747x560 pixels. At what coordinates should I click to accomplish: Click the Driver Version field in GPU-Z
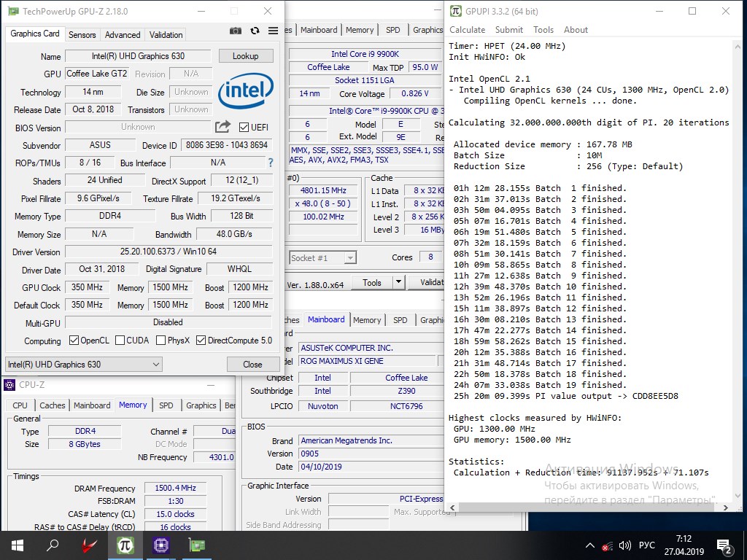point(169,252)
